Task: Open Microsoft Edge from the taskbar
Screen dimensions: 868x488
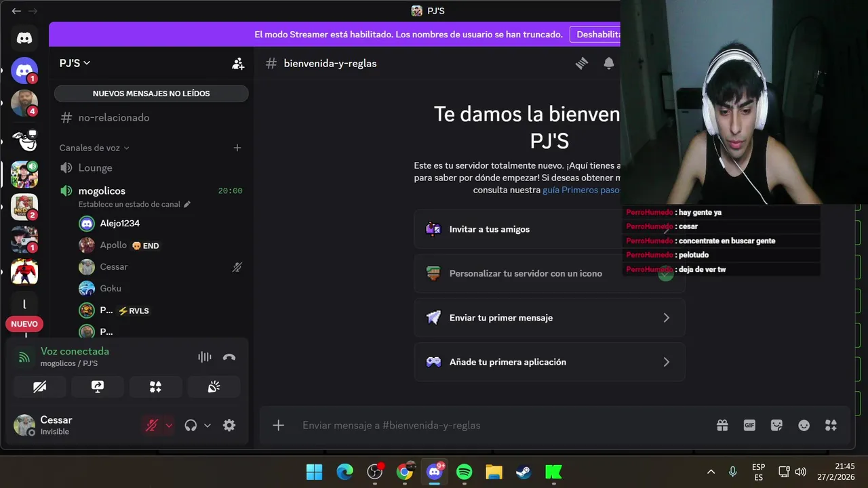Action: [x=344, y=472]
